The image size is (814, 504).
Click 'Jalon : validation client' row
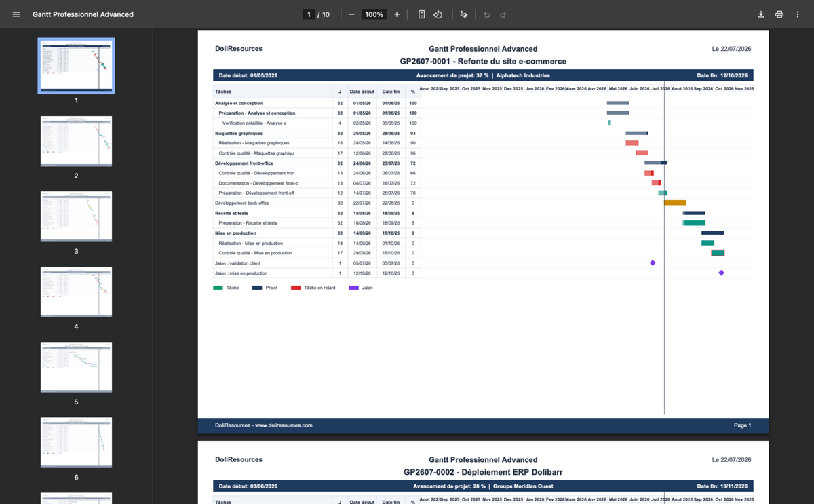317,263
